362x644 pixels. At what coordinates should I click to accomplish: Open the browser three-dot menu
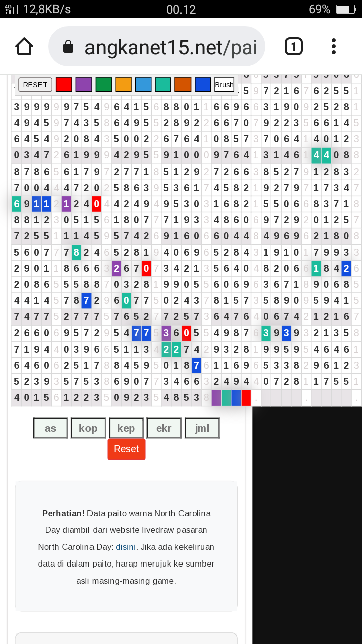[334, 47]
